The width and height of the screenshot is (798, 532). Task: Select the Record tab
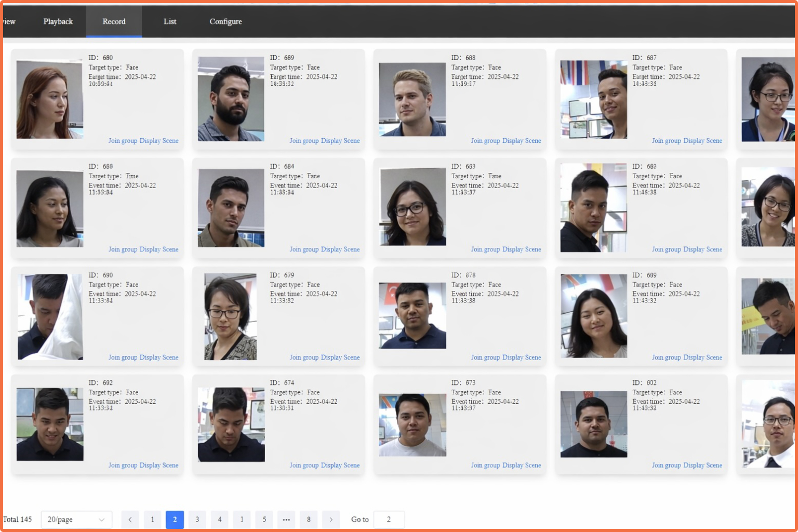pyautogui.click(x=114, y=21)
